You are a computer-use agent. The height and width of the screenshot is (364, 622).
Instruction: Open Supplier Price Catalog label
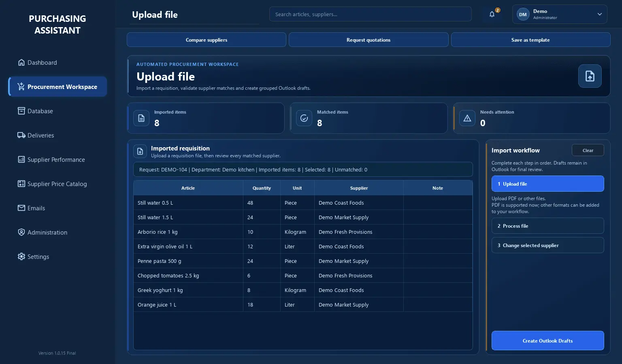(x=57, y=184)
